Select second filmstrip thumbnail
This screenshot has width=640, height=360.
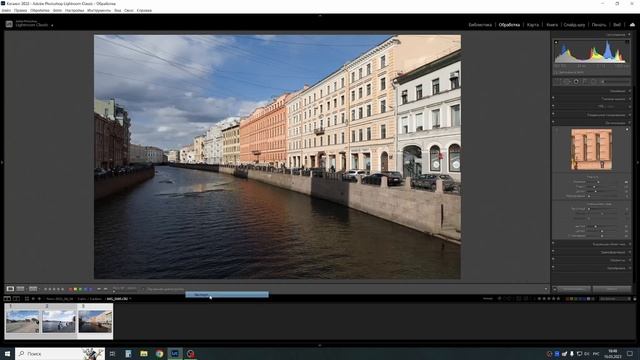[59, 321]
